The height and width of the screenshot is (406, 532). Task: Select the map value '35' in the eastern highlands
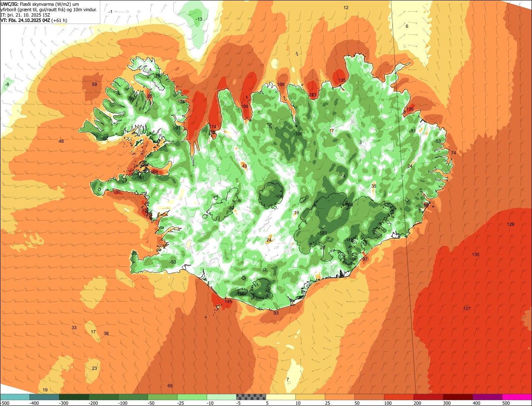pyautogui.click(x=374, y=186)
